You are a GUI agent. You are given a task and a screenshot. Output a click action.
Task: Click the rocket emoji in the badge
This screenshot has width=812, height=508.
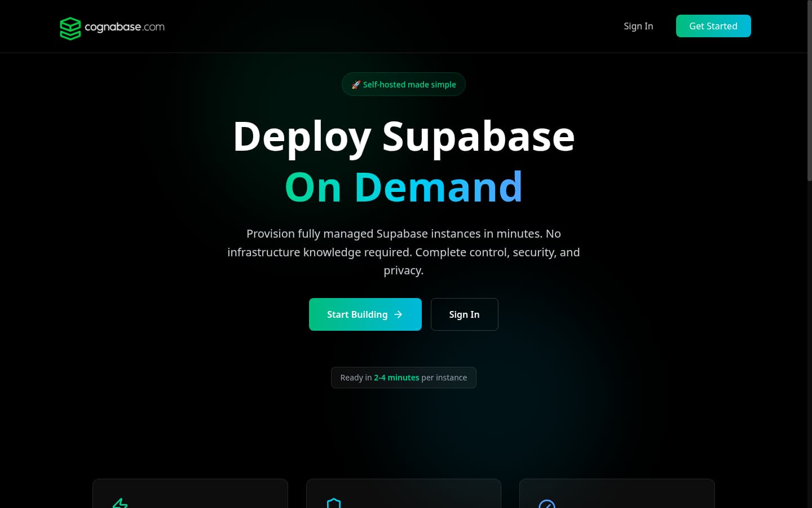pyautogui.click(x=356, y=85)
